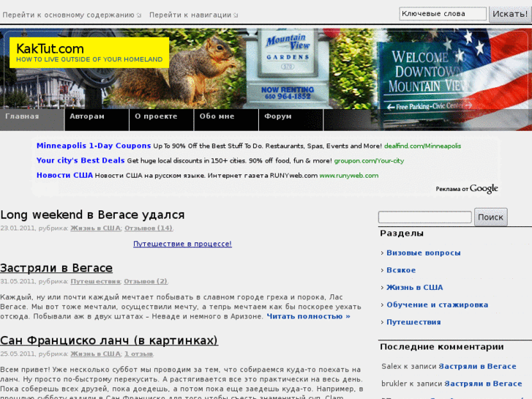Screen dimensions: 532x399
Task: Open the 'Your city's Best Deals' ad
Action: click(x=80, y=160)
